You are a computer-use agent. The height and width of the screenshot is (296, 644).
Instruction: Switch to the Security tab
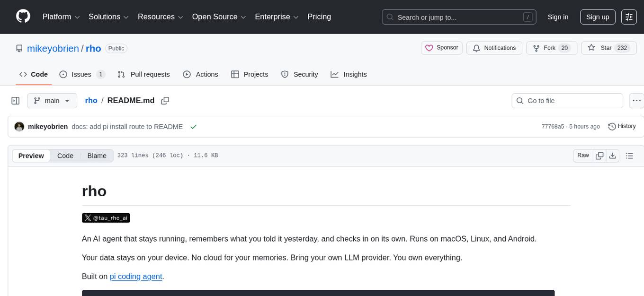pos(300,74)
